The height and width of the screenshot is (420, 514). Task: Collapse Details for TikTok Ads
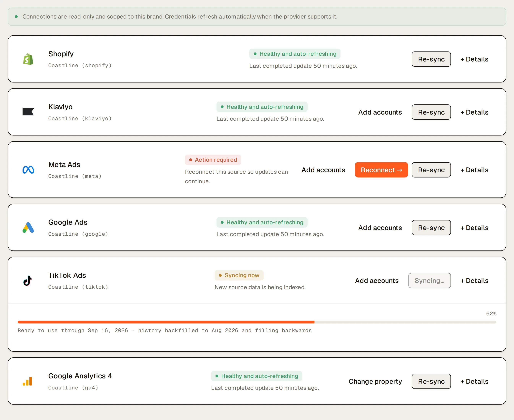pyautogui.click(x=474, y=281)
